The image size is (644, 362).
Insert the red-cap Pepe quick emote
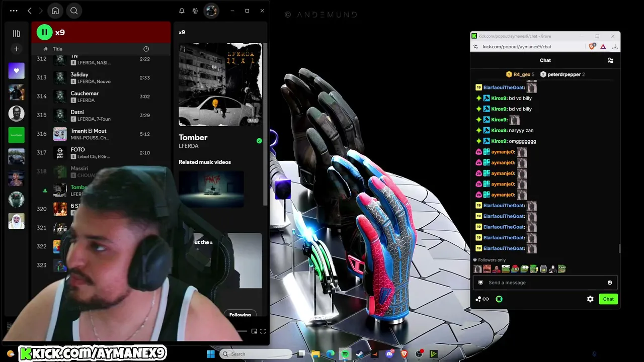[x=515, y=269]
